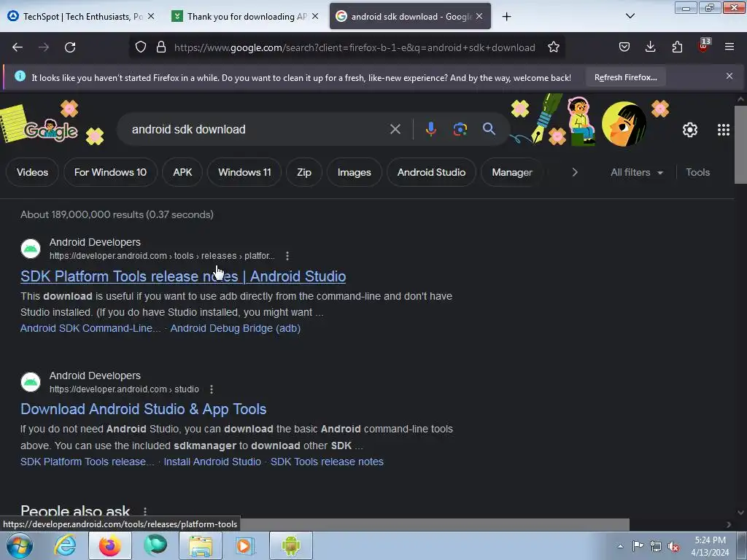Open the Android app on taskbar
Screen dimensions: 747x560
click(290, 545)
